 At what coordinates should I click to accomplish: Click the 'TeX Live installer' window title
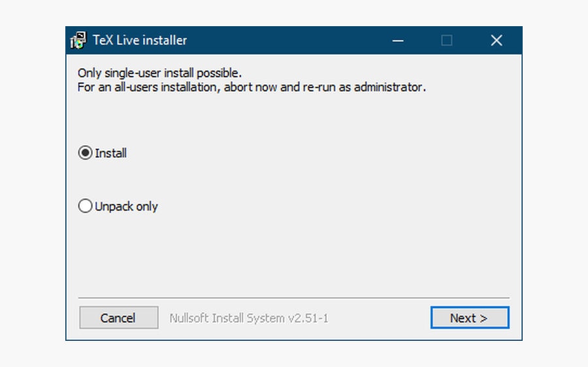(140, 40)
